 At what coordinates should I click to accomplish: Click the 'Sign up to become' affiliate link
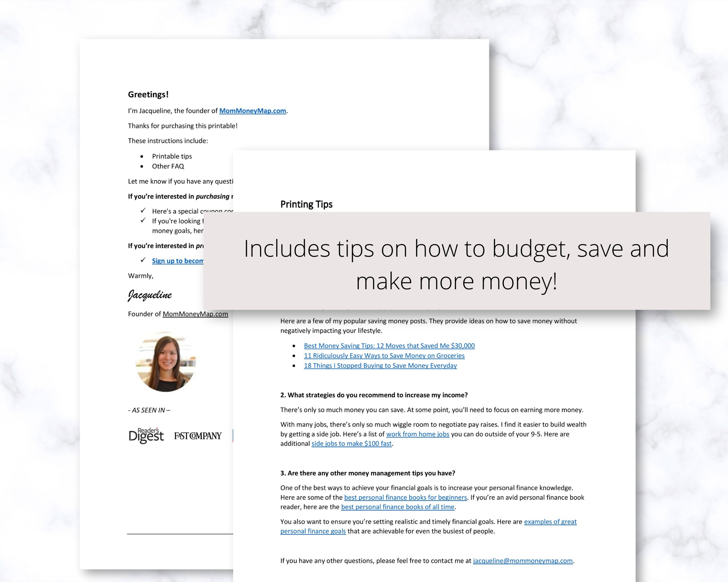coord(178,260)
